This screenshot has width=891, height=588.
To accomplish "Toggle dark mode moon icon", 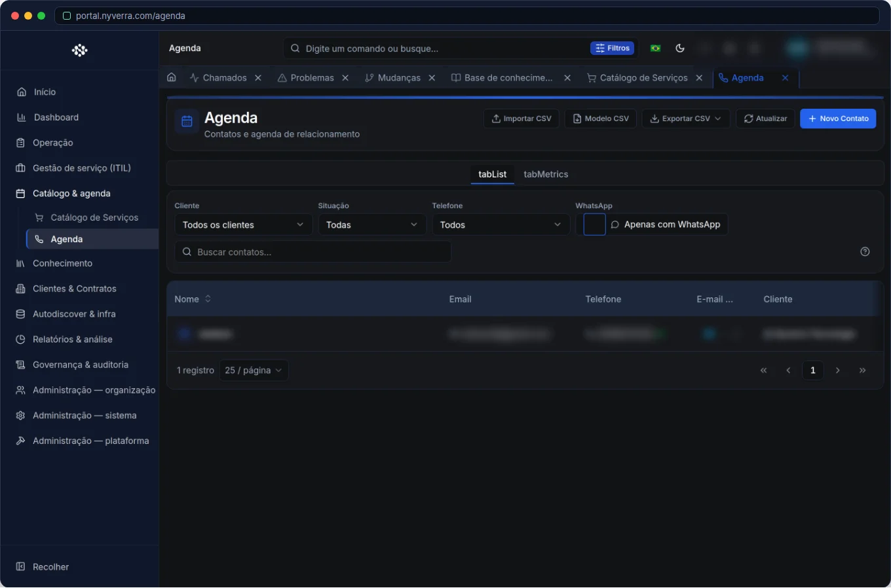I will (x=680, y=48).
